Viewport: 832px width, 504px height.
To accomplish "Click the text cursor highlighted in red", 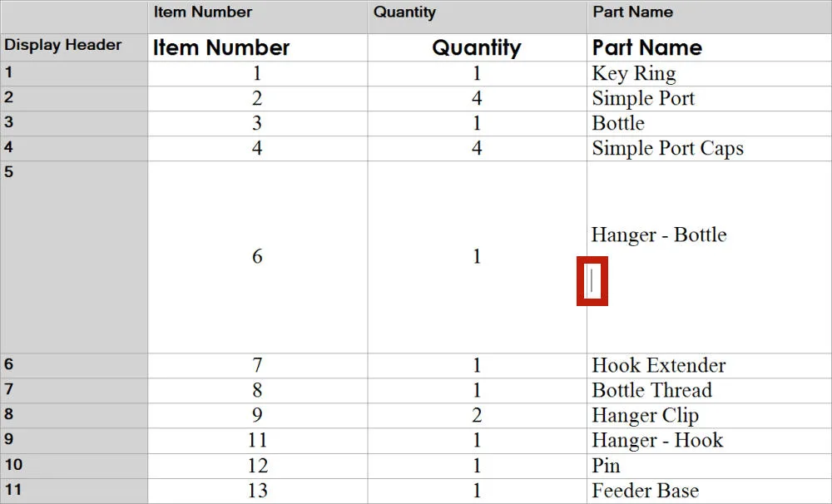I will coord(592,281).
